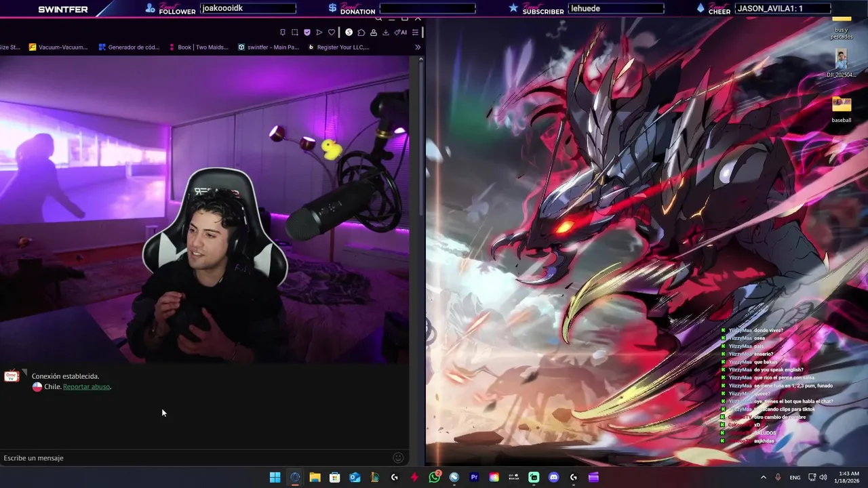Image resolution: width=868 pixels, height=488 pixels.
Task: Click the chat message 'donde vives?'
Action: tap(768, 330)
